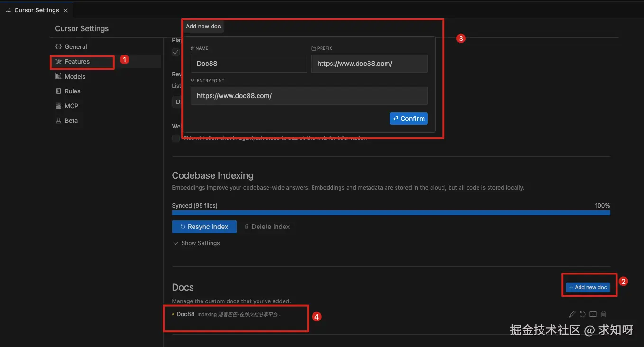This screenshot has height=347, width=644.
Task: Click the Entrypoint URL input field
Action: point(309,96)
